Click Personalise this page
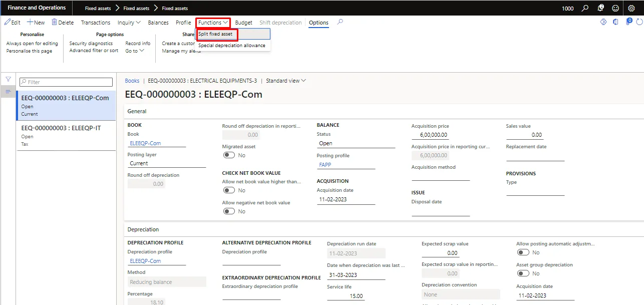Viewport: 644px width, 305px height. [29, 51]
